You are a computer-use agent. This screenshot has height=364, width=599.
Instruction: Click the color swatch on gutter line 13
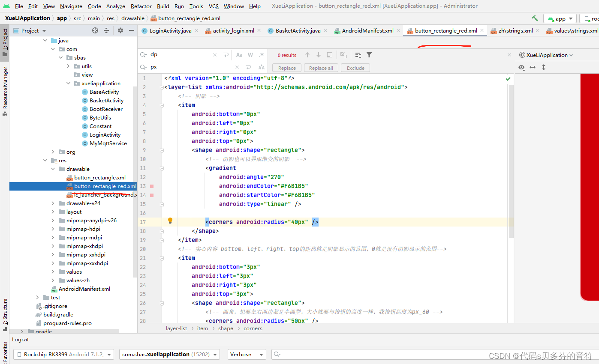point(152,186)
